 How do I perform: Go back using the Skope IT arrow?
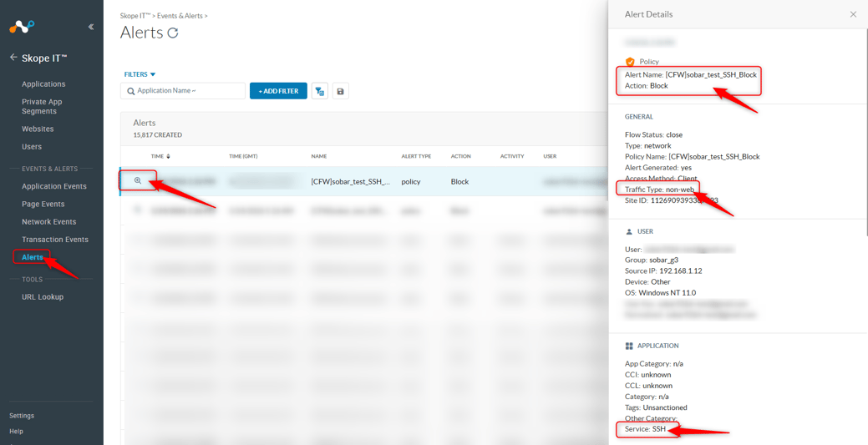(13, 58)
